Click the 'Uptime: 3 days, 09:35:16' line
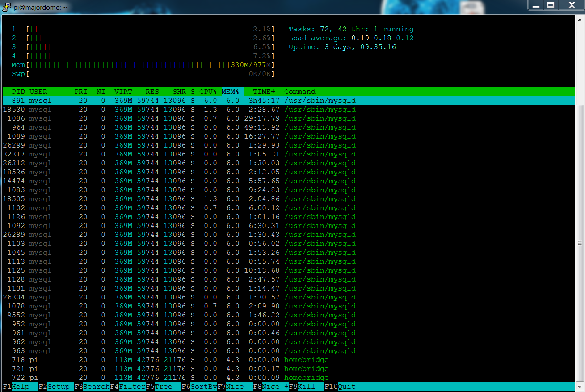Viewport: 585px width, 392px height. 342,47
